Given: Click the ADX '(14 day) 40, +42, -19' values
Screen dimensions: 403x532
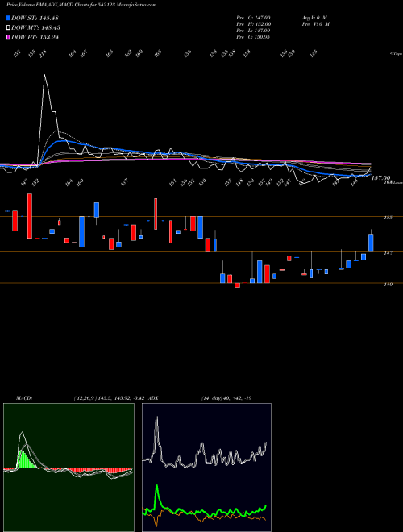Looking at the screenshot, I should (226, 397).
